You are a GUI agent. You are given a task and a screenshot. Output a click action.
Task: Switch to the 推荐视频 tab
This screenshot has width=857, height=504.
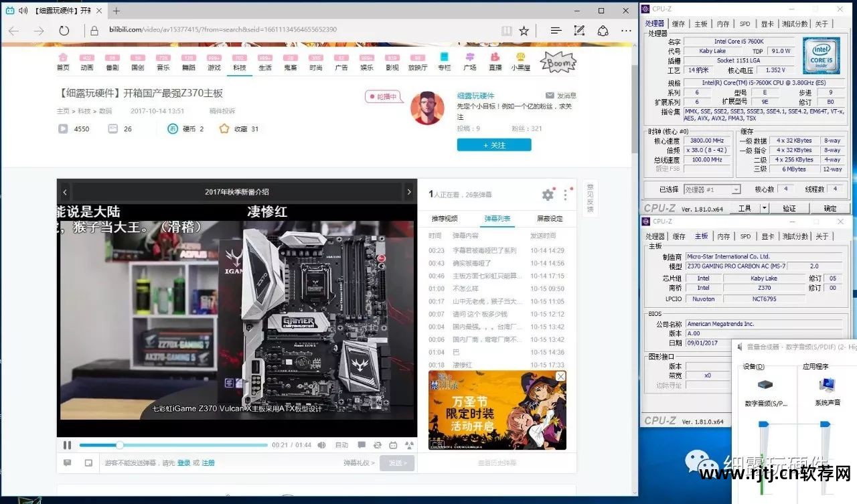(445, 219)
